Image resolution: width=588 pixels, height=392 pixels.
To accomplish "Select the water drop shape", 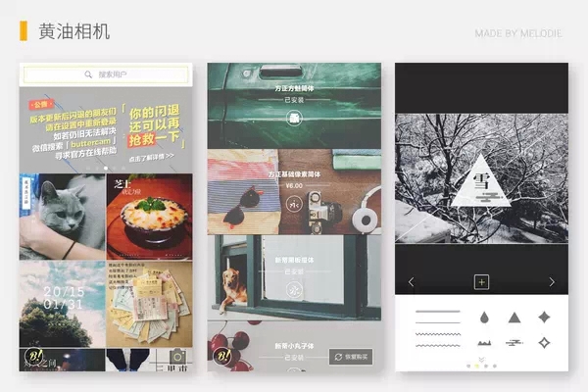I will 485,318.
